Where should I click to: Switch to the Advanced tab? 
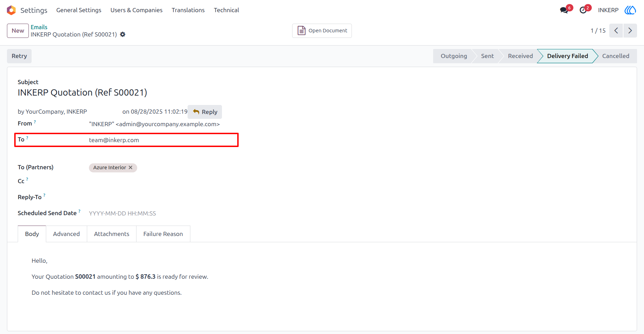66,234
